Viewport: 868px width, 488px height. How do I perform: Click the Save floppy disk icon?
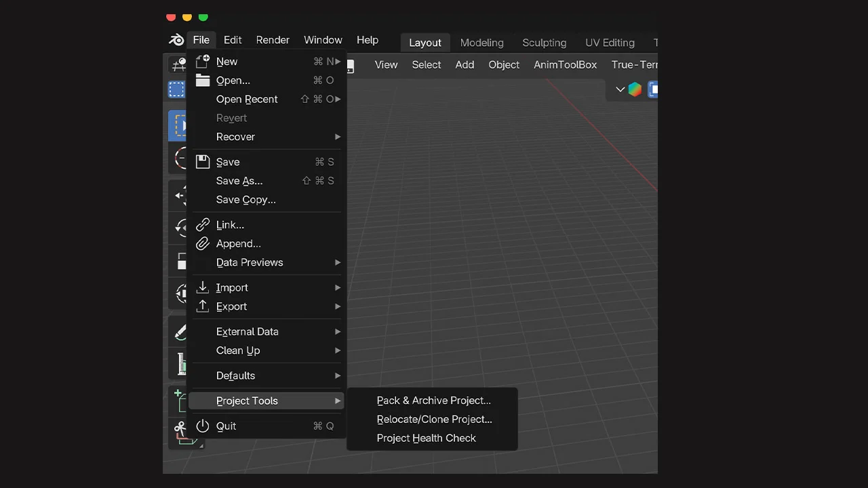202,161
